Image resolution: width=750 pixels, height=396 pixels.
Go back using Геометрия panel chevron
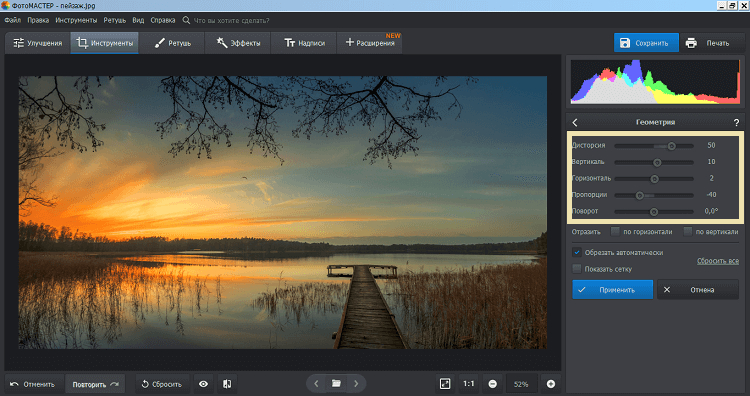pyautogui.click(x=575, y=122)
